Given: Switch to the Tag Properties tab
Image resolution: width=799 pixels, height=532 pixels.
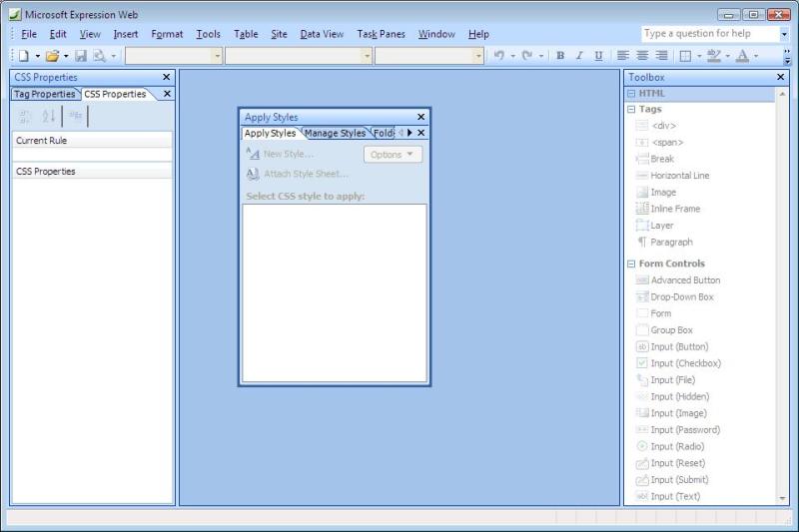Looking at the screenshot, I should click(44, 94).
